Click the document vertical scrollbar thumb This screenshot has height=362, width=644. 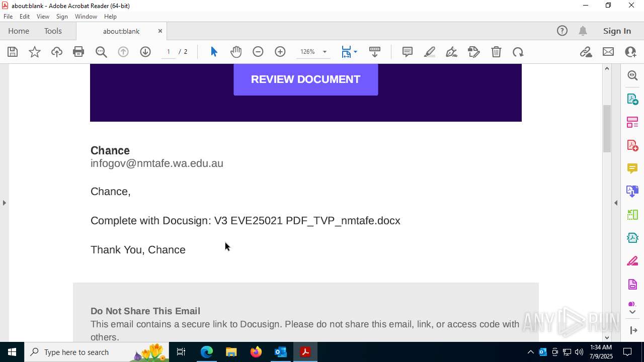[x=607, y=128]
